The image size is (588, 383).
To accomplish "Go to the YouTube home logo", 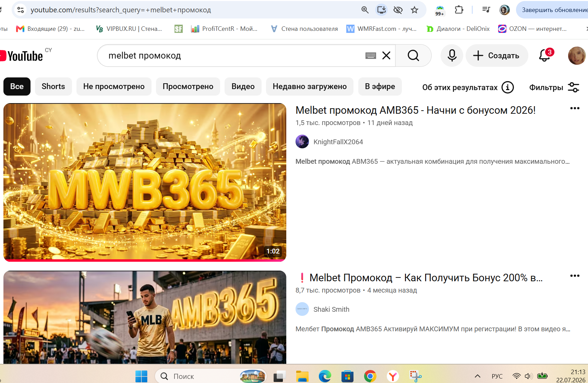I will 22,56.
